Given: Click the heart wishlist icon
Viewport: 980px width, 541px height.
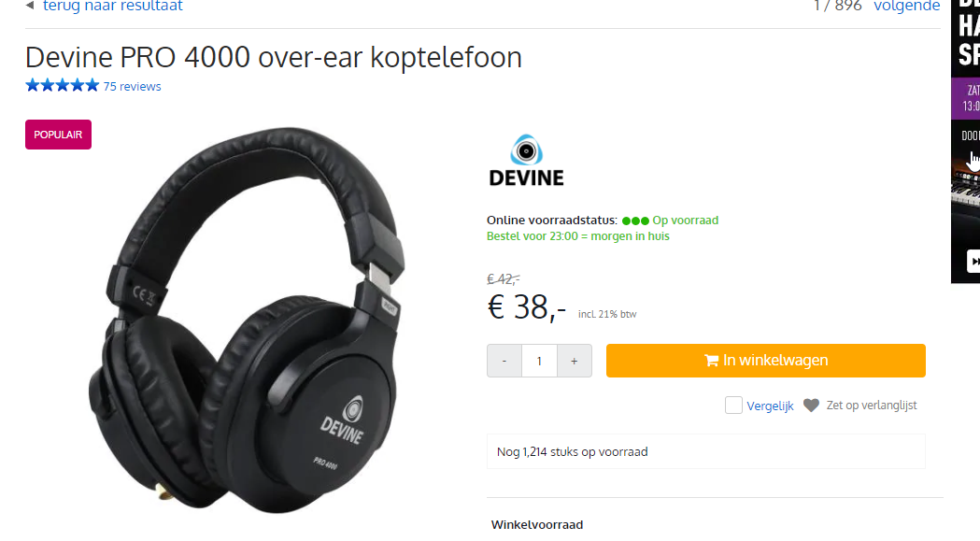Looking at the screenshot, I should point(811,406).
